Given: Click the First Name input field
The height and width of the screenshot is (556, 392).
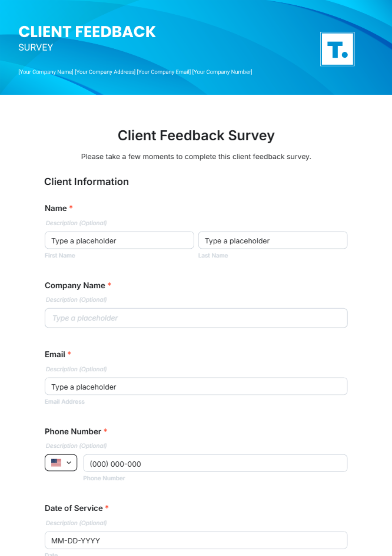Looking at the screenshot, I should pyautogui.click(x=119, y=240).
